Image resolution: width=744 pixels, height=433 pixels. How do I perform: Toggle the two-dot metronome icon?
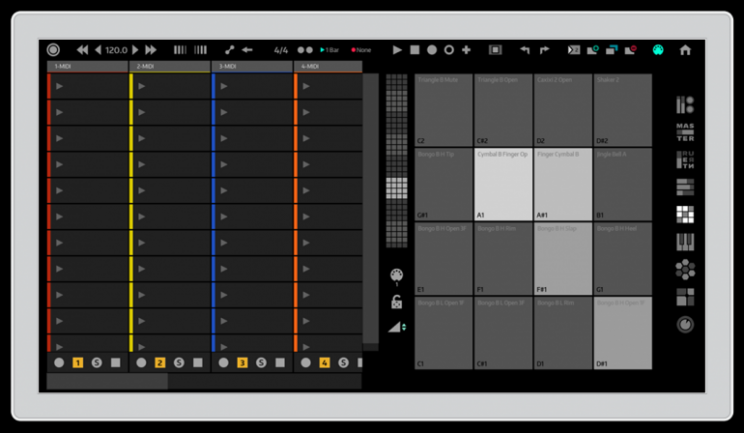(305, 50)
